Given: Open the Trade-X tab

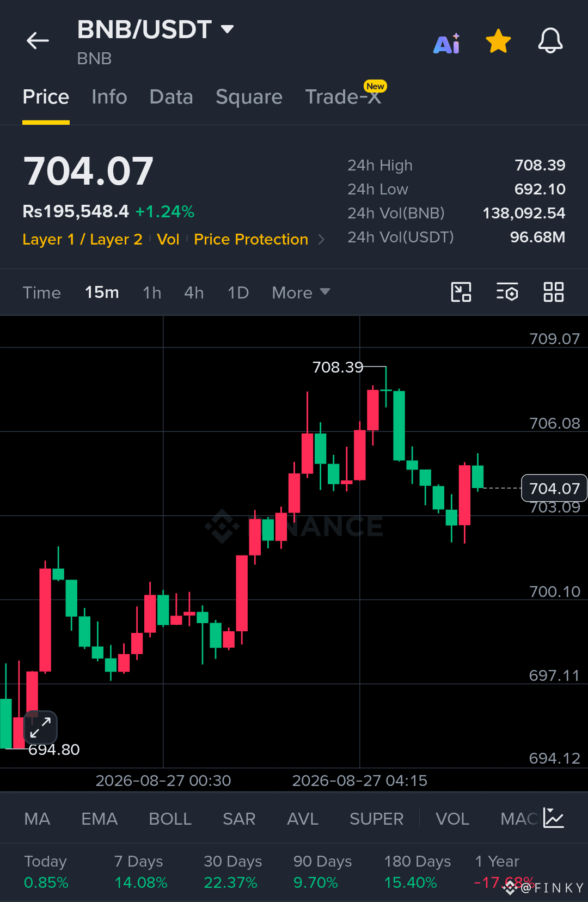Looking at the screenshot, I should click(x=343, y=97).
